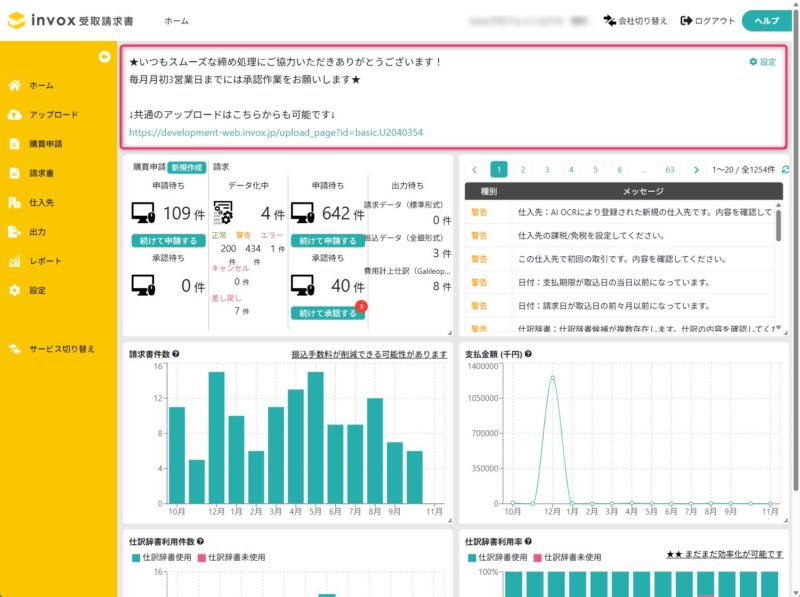Select the 購買申請 sidebar icon
Image resolution: width=800 pixels, height=597 pixels.
point(15,144)
